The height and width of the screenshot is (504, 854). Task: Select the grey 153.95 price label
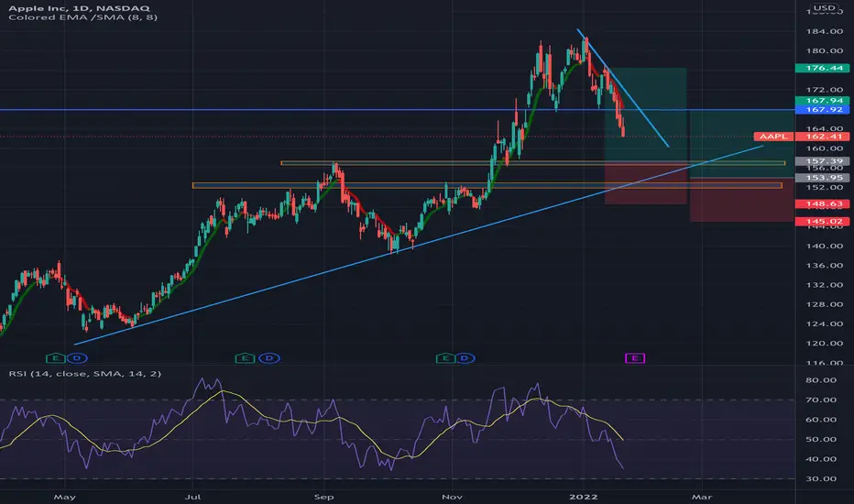click(824, 178)
